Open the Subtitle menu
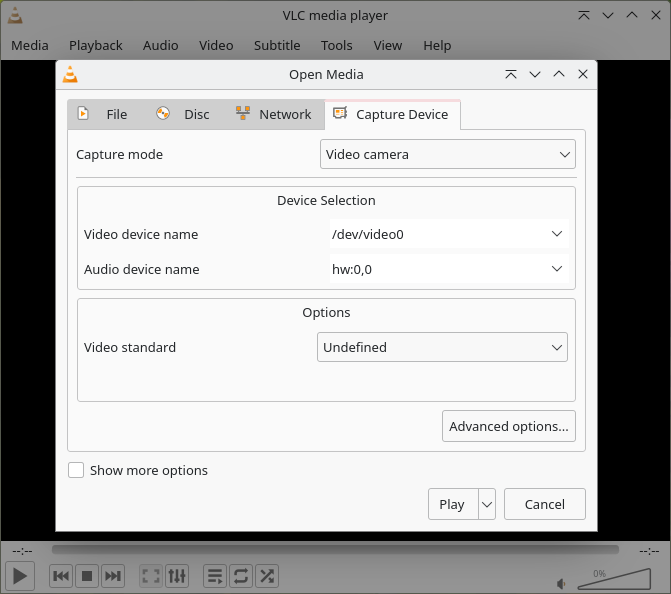671x594 pixels. [277, 45]
